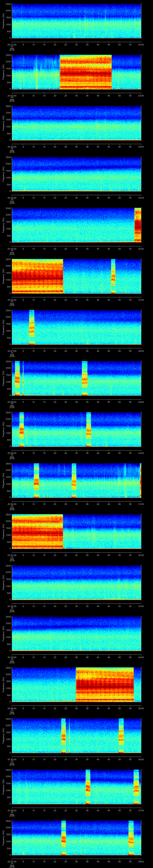Open the quiet 20:24:00 spectrogram panel
Image resolution: width=153 pixels, height=868 pixels.
tap(76, 174)
